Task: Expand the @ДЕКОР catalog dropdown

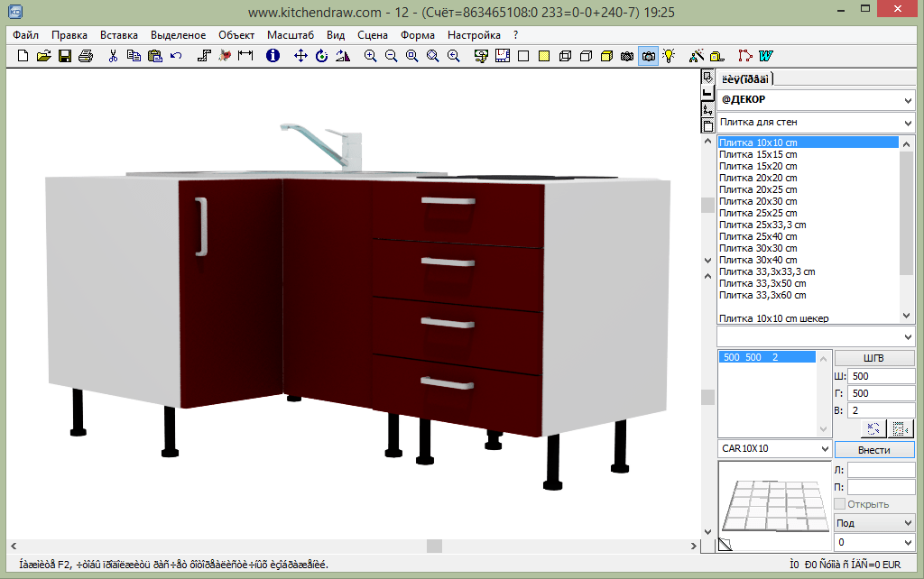Action: click(907, 99)
